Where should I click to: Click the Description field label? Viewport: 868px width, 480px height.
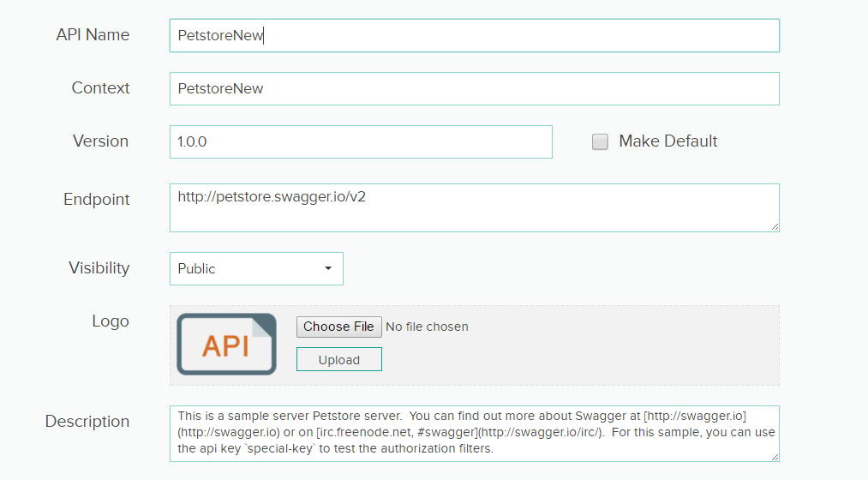click(x=87, y=422)
